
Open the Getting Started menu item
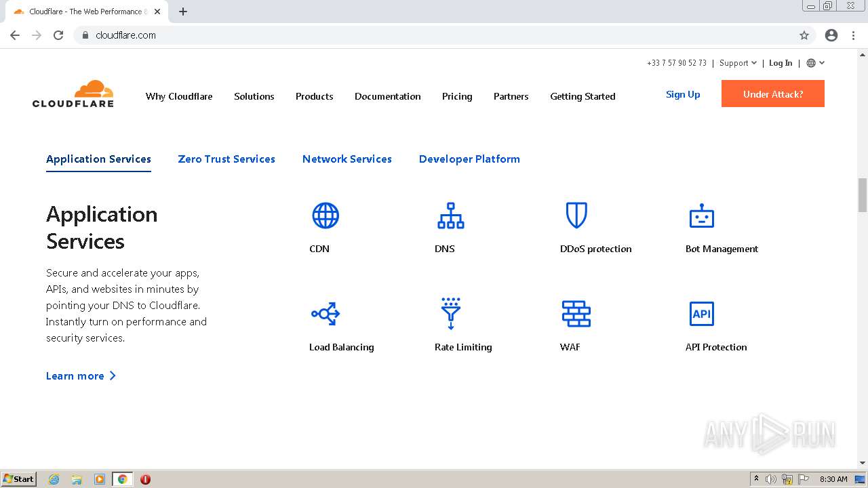(x=583, y=96)
